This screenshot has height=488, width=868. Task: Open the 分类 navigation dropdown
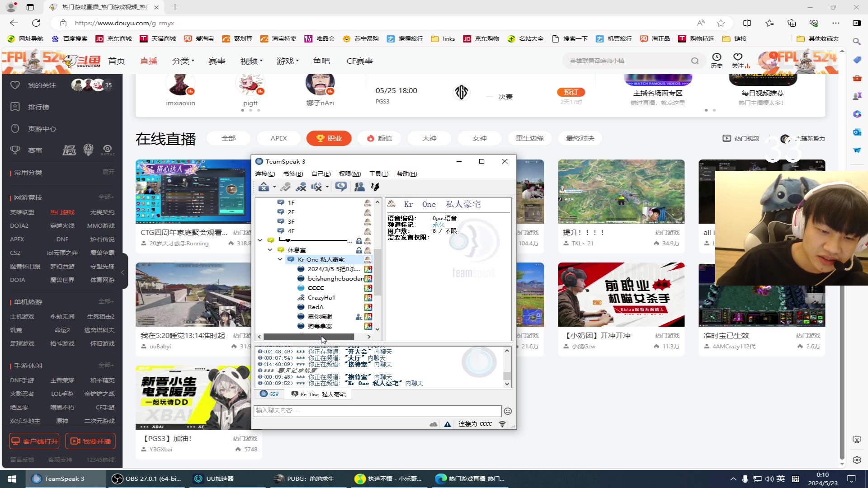(x=183, y=61)
